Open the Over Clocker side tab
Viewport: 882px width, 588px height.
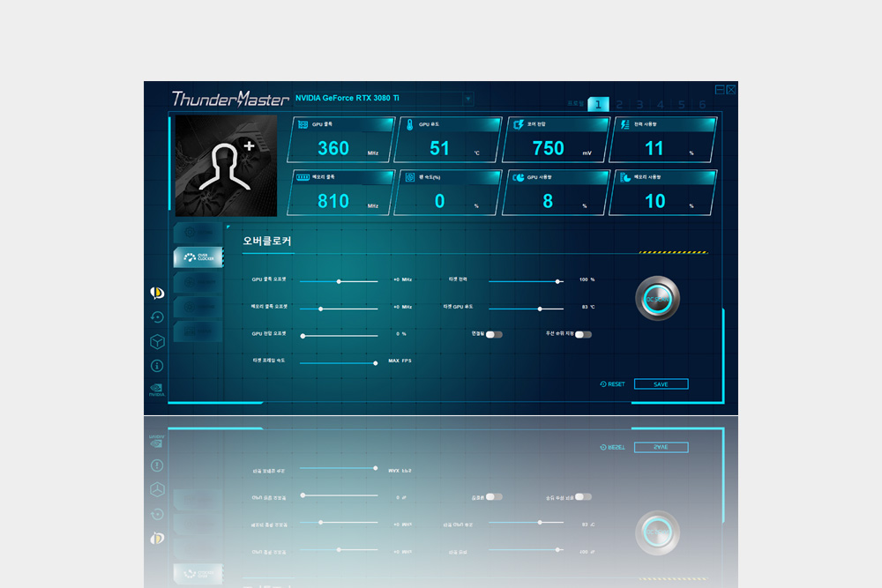tap(198, 257)
